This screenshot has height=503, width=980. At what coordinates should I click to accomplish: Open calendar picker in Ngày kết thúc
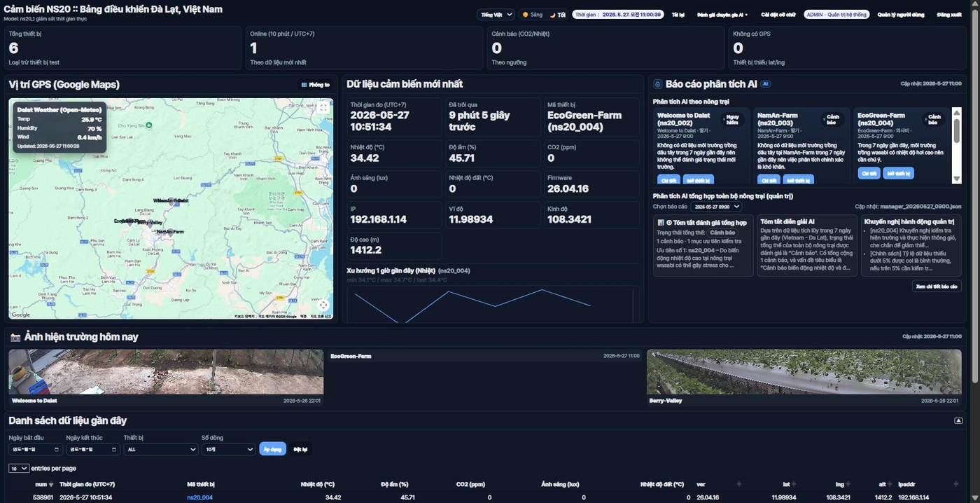(x=114, y=449)
